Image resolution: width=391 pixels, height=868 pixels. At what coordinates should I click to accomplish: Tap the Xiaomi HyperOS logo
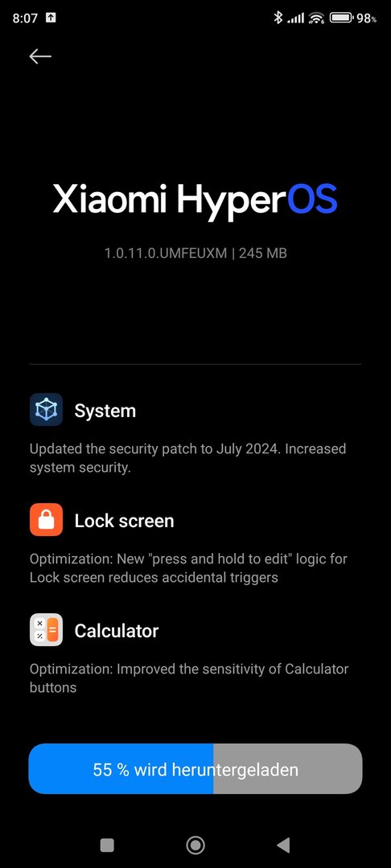pyautogui.click(x=195, y=200)
